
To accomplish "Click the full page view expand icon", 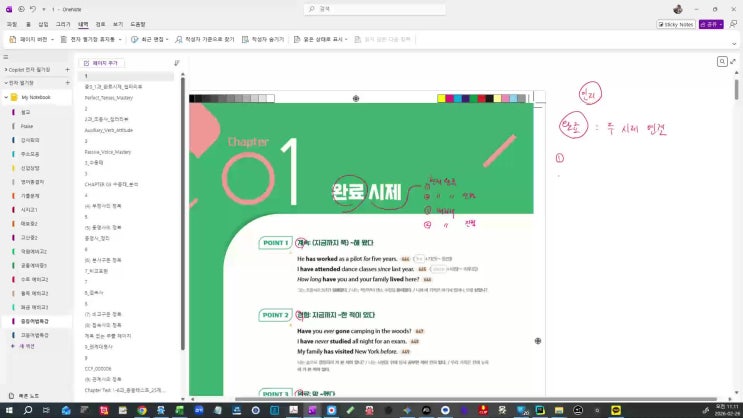I will point(735,62).
